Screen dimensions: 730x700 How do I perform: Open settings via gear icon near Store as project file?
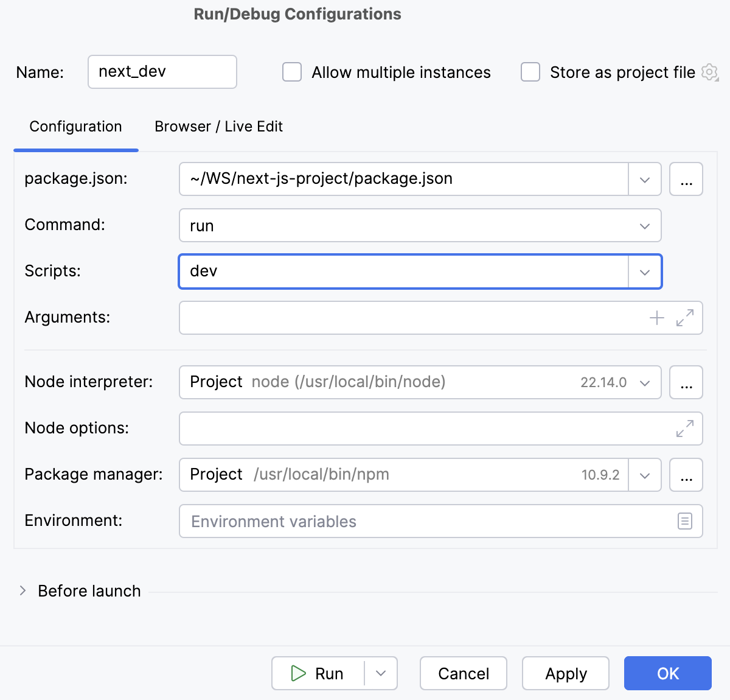709,72
